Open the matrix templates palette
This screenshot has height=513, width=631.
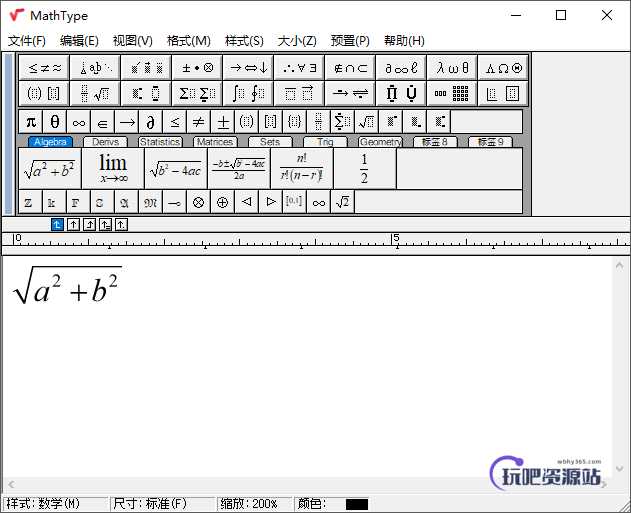(452, 93)
